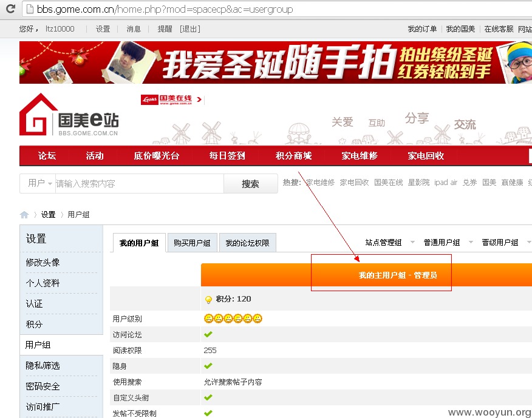Viewport: 532px width, 418px height.
Task: Reload the page with browser refresh icon
Action: pos(10,9)
